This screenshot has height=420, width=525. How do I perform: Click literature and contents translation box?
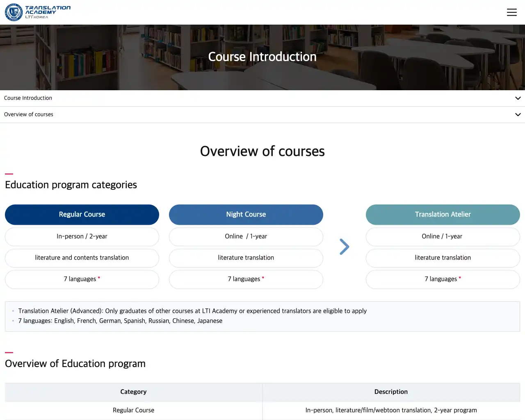tap(82, 258)
